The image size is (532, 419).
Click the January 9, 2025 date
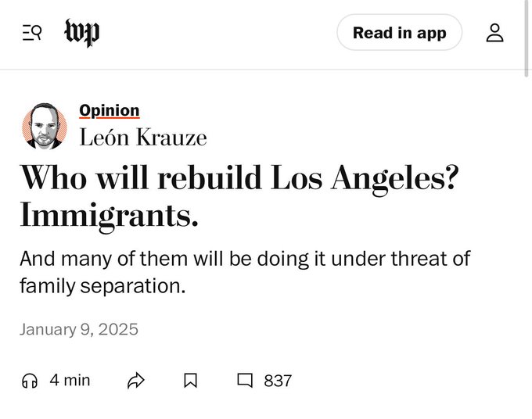(x=79, y=329)
